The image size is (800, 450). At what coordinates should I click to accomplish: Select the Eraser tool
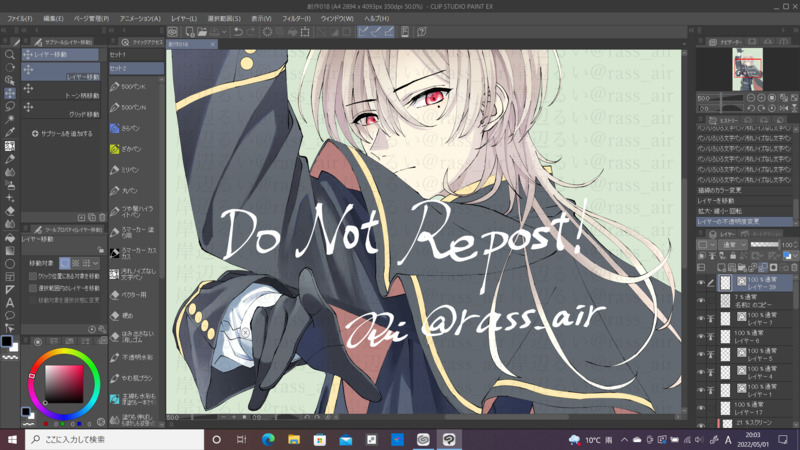tap(9, 211)
